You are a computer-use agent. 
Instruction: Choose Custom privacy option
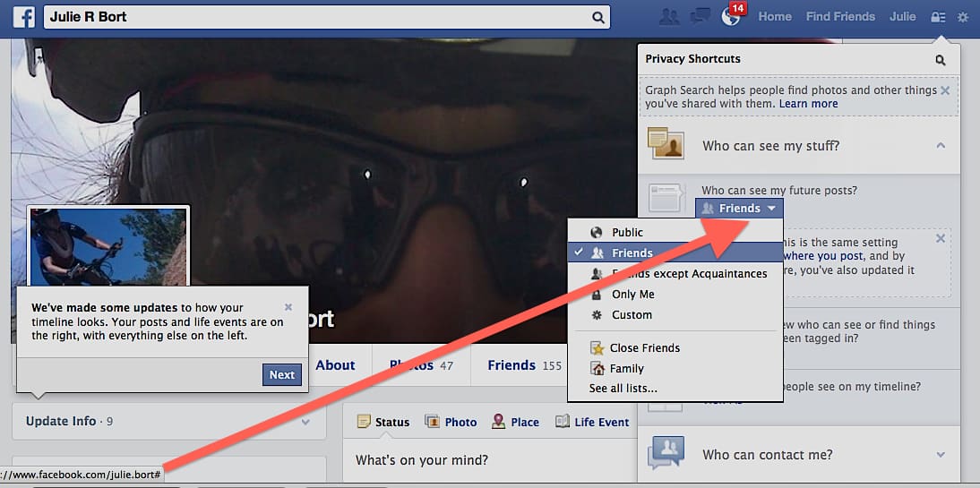pos(675,315)
